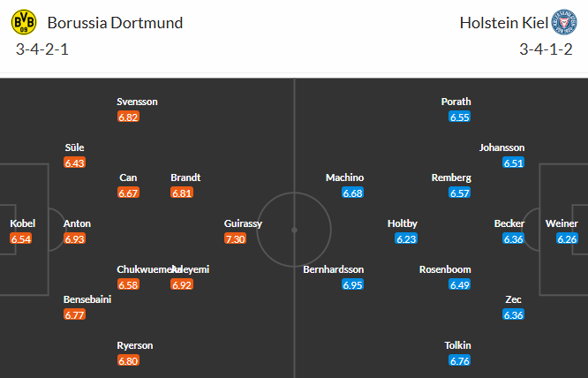Click Süle's 6.43 rating badge

(x=75, y=163)
